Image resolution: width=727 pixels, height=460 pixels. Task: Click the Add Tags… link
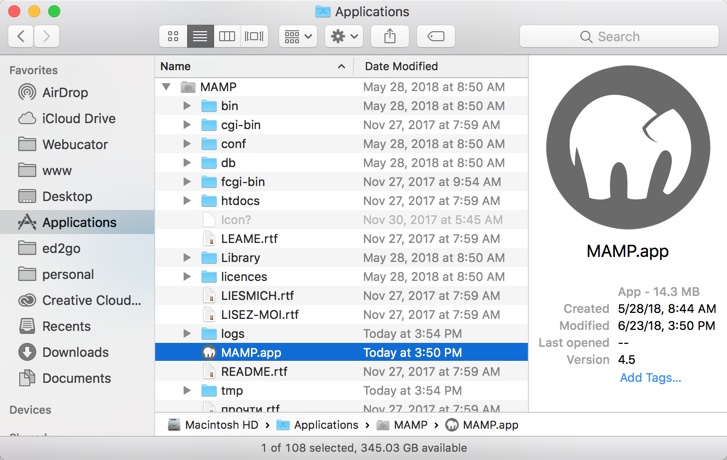650,378
